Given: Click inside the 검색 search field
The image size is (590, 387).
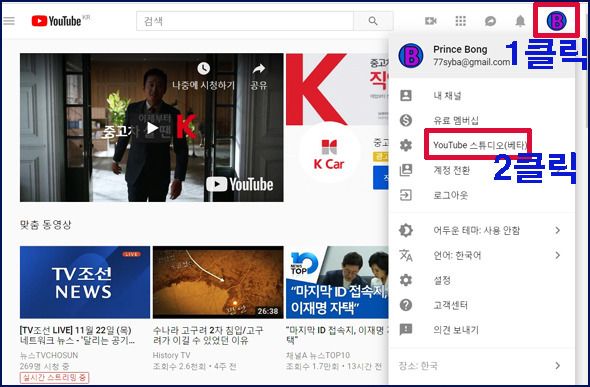Looking at the screenshot, I should coord(245,21).
